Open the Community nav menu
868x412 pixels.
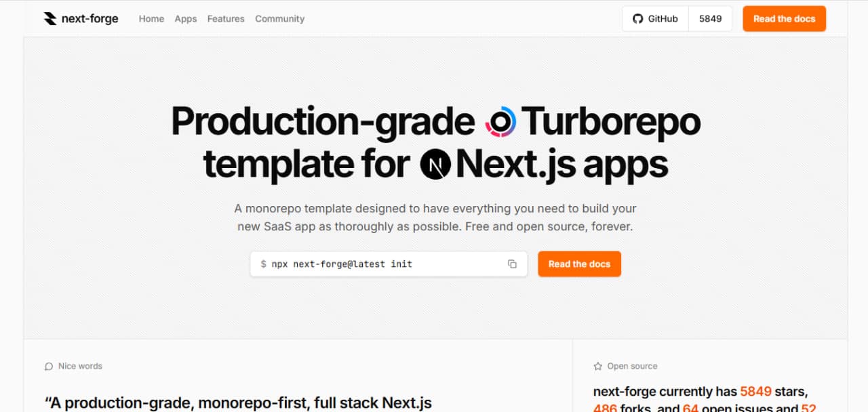point(279,19)
